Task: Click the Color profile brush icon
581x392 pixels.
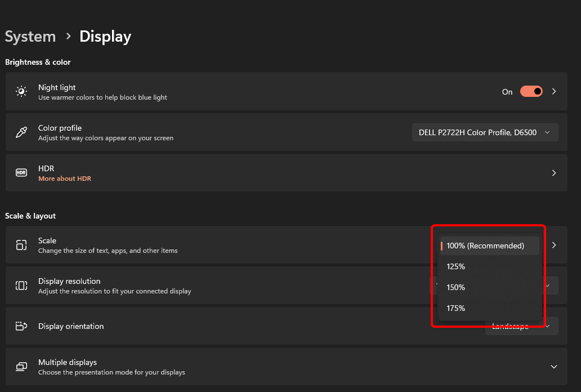Action: [x=21, y=132]
